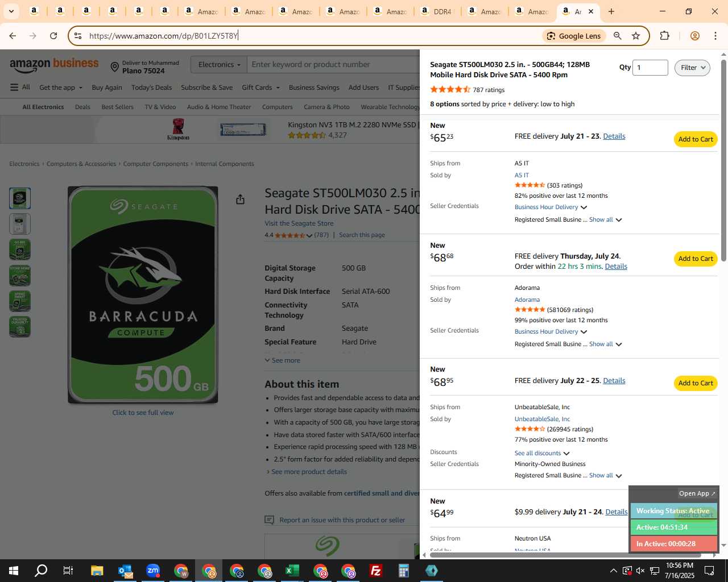Click to see full view link

(143, 413)
